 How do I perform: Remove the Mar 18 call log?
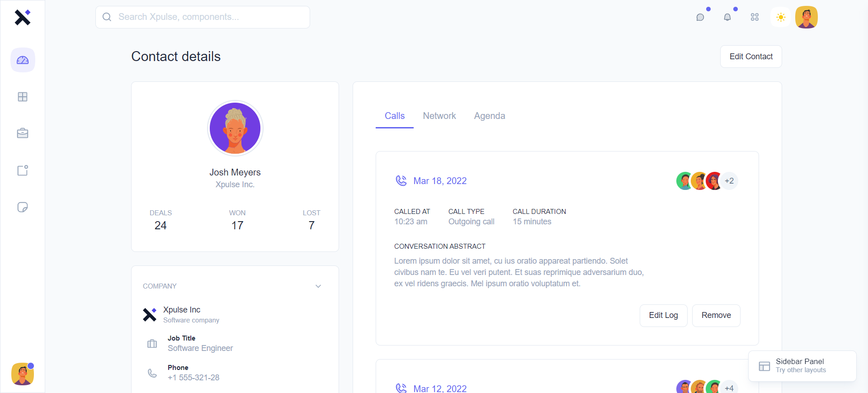(716, 315)
